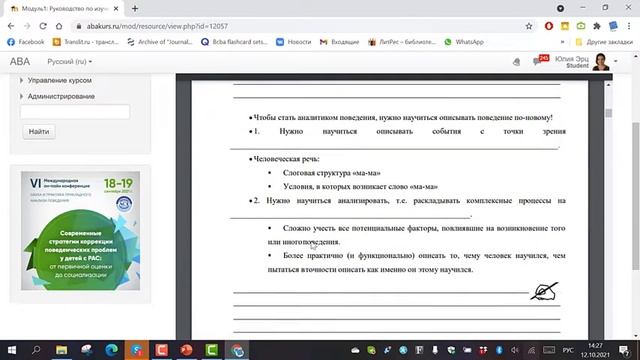Open the WhatsApp bookmark

pyautogui.click(x=464, y=42)
